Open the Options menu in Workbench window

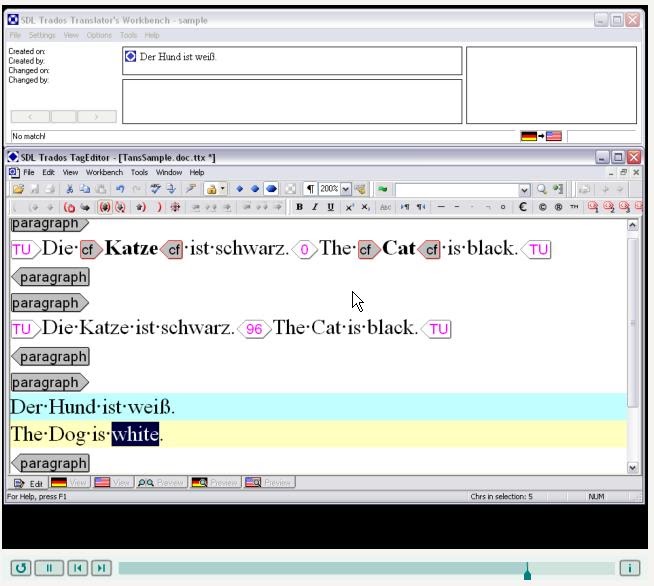coord(99,35)
